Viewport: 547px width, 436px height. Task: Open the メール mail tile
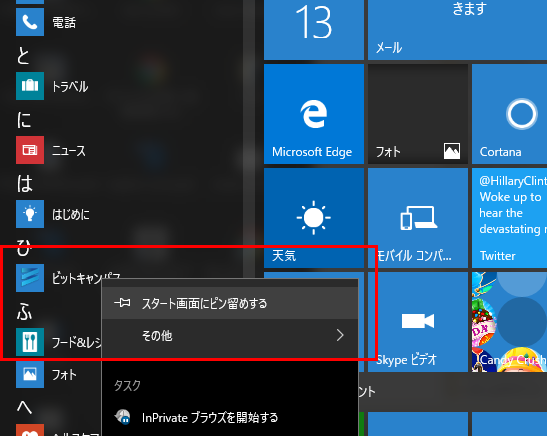pyautogui.click(x=457, y=30)
